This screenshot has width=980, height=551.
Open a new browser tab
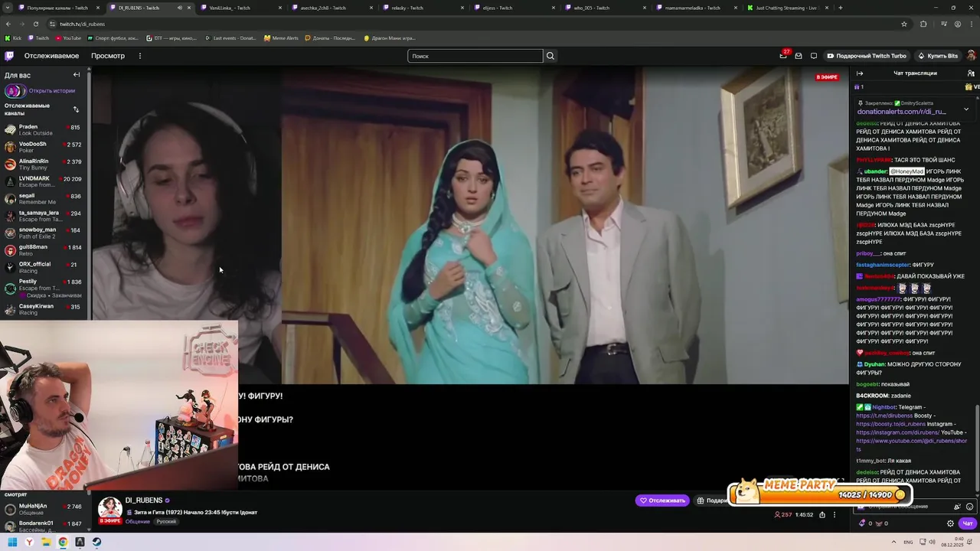840,8
